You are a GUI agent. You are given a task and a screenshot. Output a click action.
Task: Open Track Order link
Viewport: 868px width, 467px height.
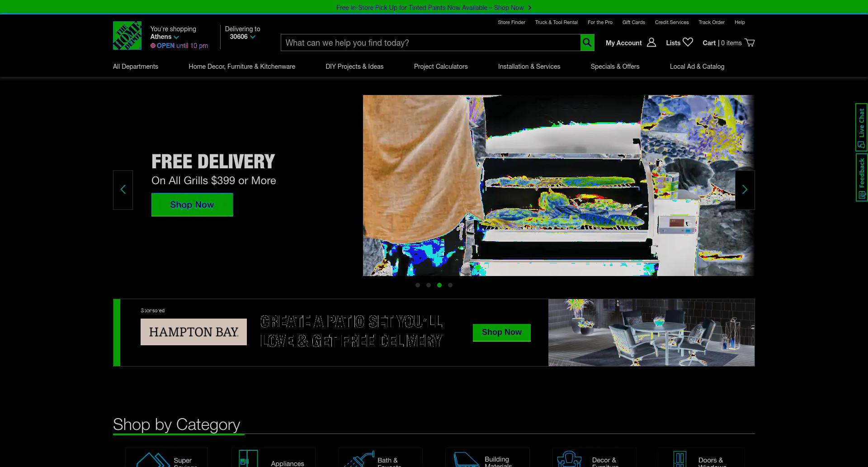click(712, 22)
